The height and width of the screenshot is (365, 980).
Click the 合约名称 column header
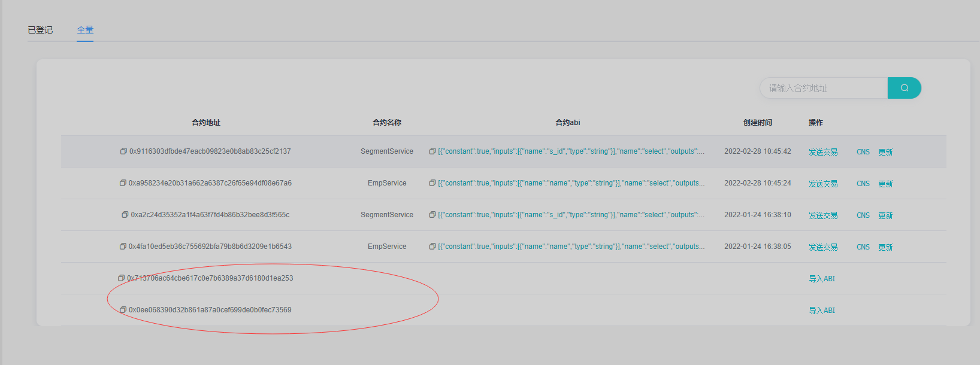[x=387, y=123]
